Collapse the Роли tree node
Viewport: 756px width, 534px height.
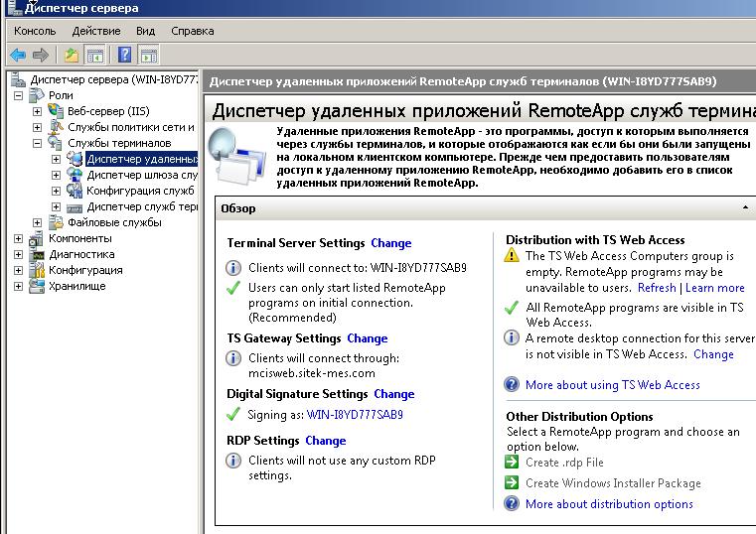coord(18,95)
